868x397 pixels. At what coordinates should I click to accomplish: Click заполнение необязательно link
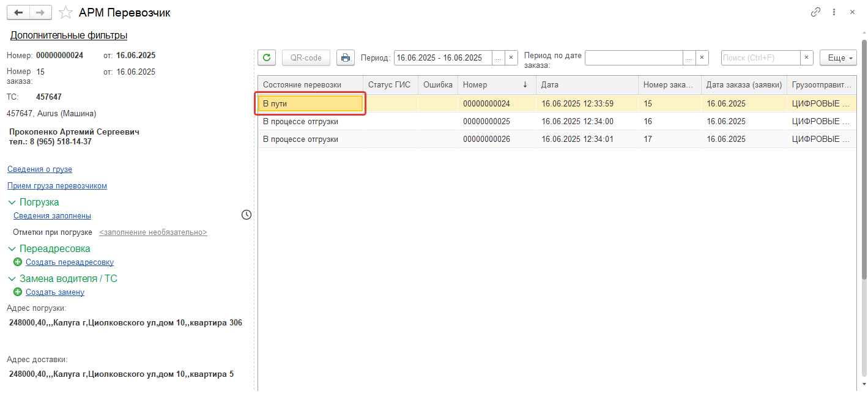(x=153, y=232)
